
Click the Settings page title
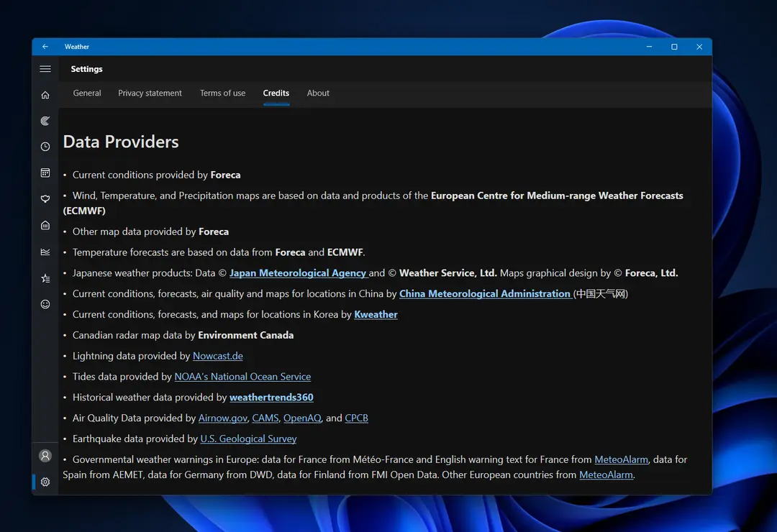tap(87, 69)
